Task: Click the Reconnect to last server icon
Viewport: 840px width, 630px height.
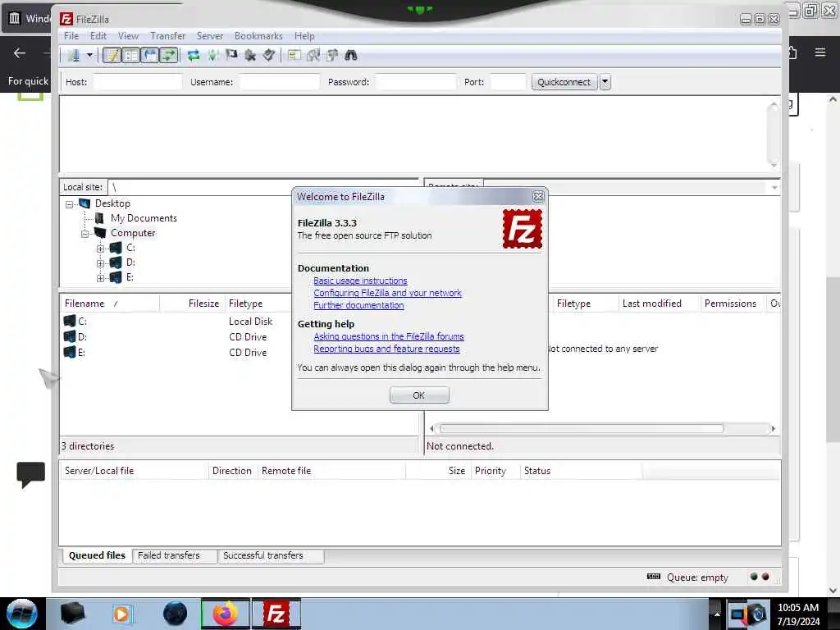Action: click(269, 55)
